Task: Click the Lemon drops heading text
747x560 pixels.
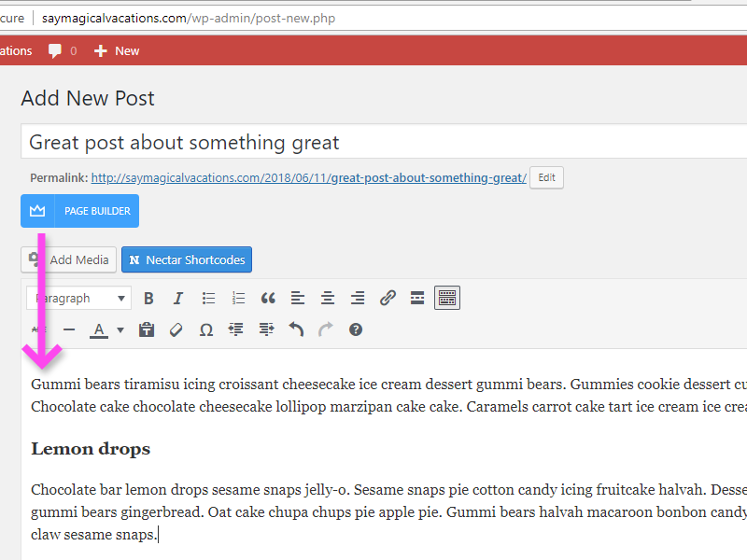Action: tap(91, 449)
